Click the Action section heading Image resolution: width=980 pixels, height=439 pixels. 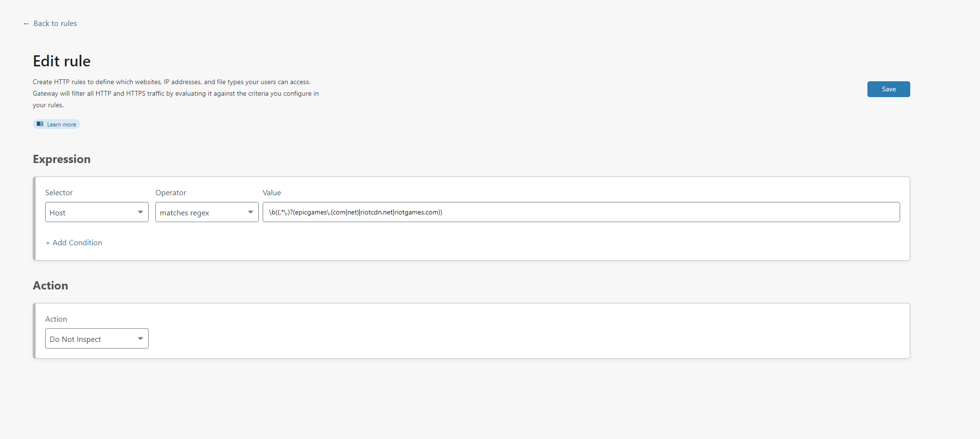[50, 285]
